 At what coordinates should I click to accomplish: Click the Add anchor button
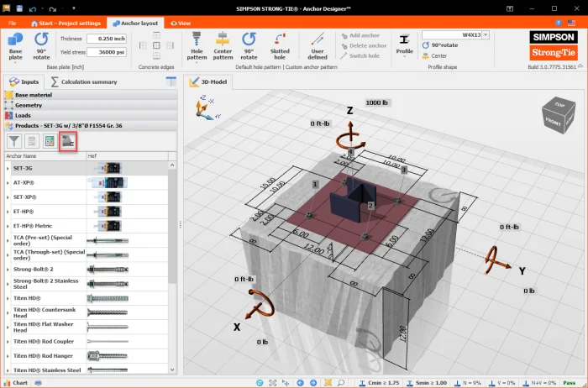(360, 35)
